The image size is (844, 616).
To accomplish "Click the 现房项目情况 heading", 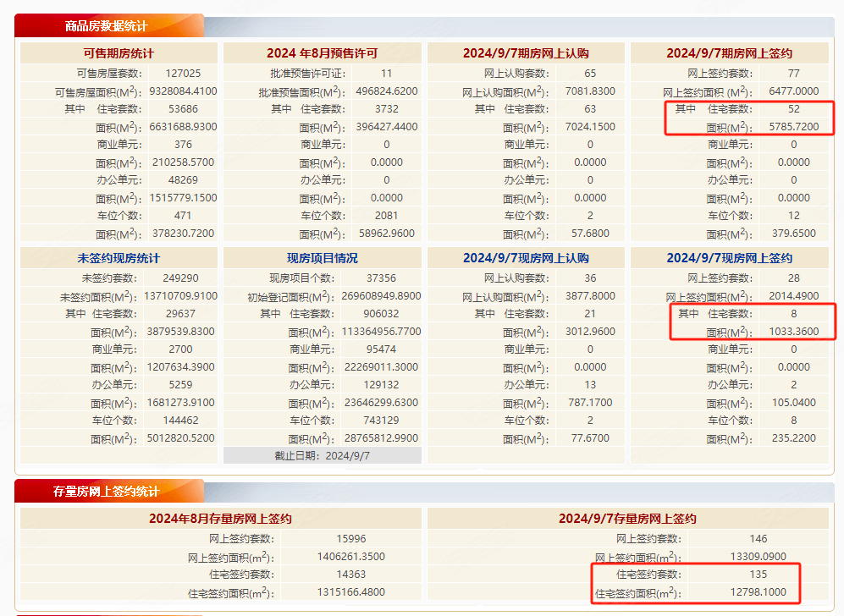I will click(322, 258).
